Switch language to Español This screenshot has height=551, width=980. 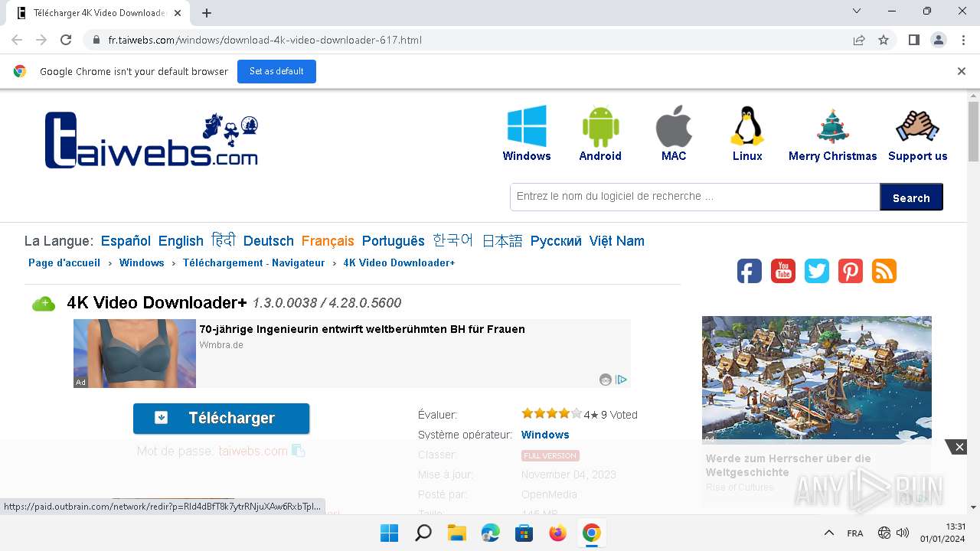coord(126,241)
